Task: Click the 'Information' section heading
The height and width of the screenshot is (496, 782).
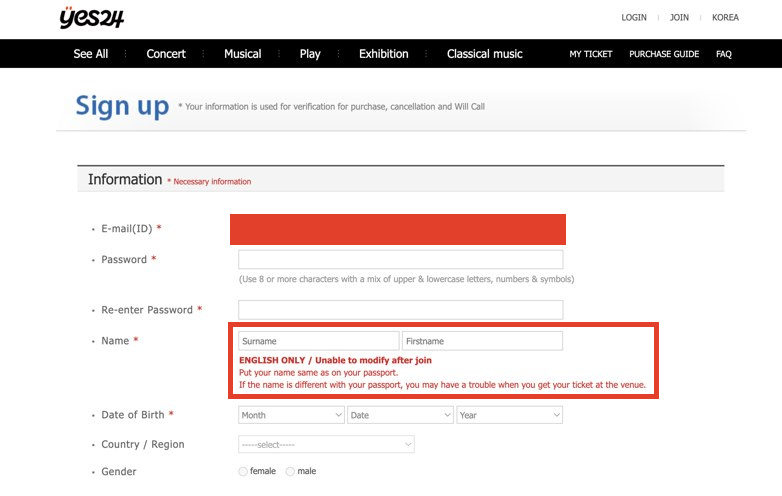Action: (125, 179)
